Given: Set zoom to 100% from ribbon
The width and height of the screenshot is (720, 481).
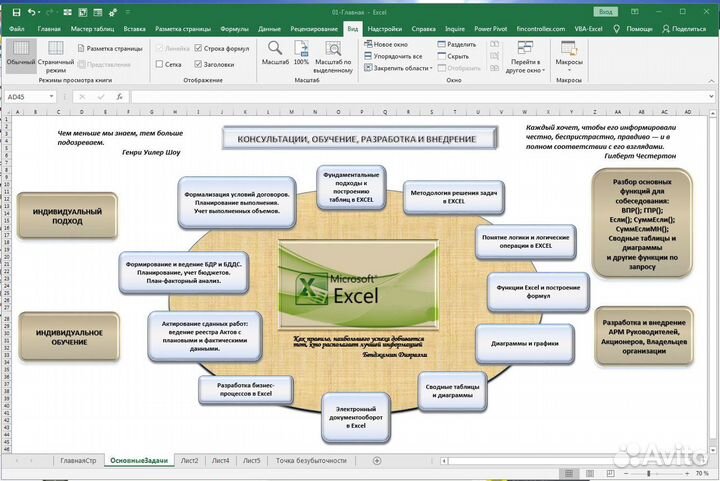Looking at the screenshot, I should click(x=301, y=53).
